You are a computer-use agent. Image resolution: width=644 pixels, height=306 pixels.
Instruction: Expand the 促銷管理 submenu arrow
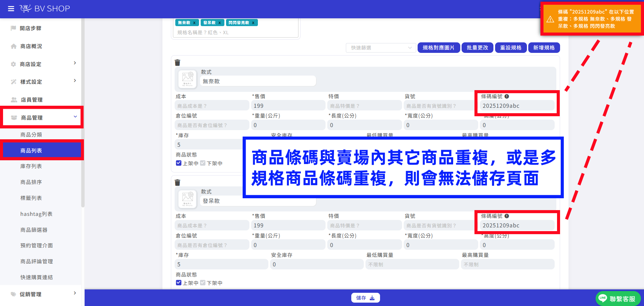coord(75,293)
